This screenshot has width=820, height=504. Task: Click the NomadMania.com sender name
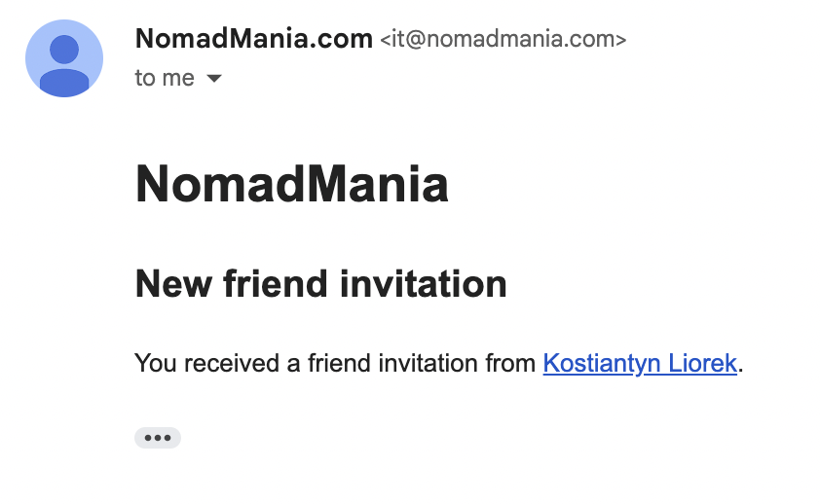click(253, 39)
